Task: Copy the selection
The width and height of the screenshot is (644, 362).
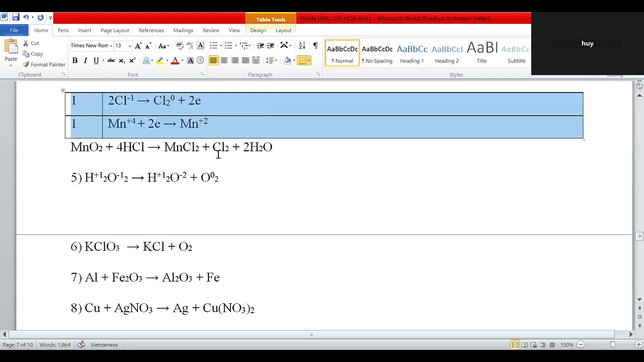Action: pyautogui.click(x=33, y=54)
